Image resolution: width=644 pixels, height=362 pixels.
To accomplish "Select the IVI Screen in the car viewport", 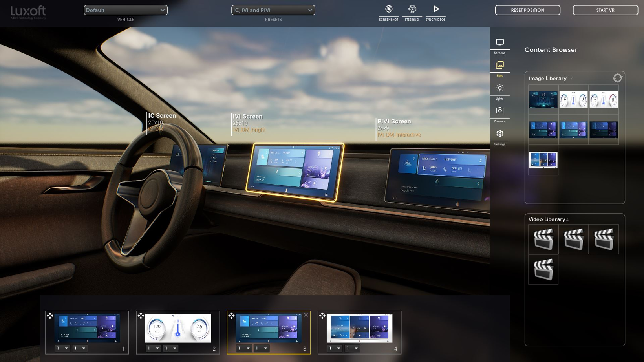I will pyautogui.click(x=295, y=172).
